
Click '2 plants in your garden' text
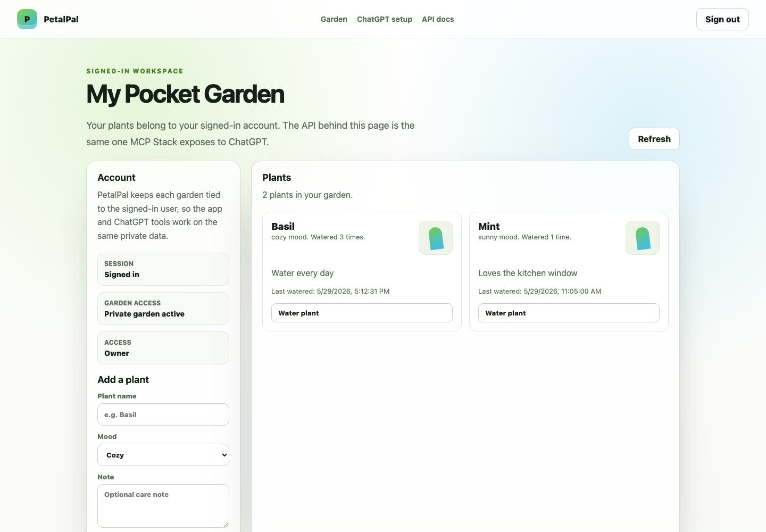(x=307, y=195)
